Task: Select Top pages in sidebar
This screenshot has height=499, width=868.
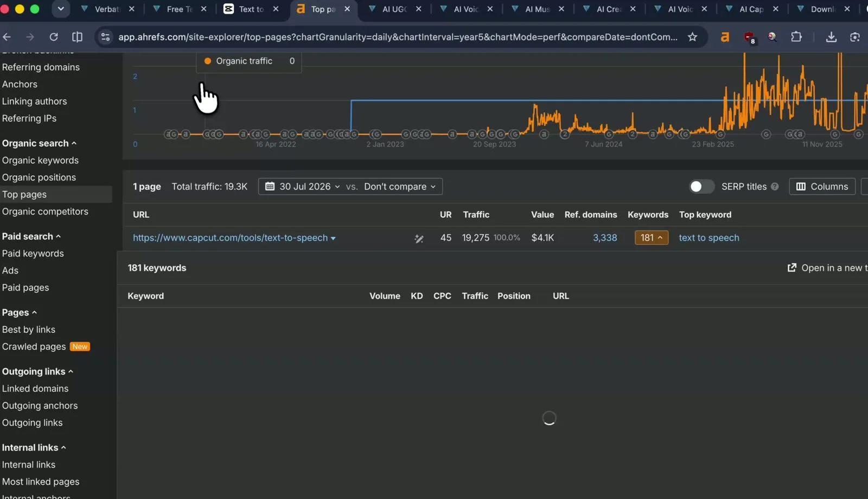Action: tap(24, 194)
